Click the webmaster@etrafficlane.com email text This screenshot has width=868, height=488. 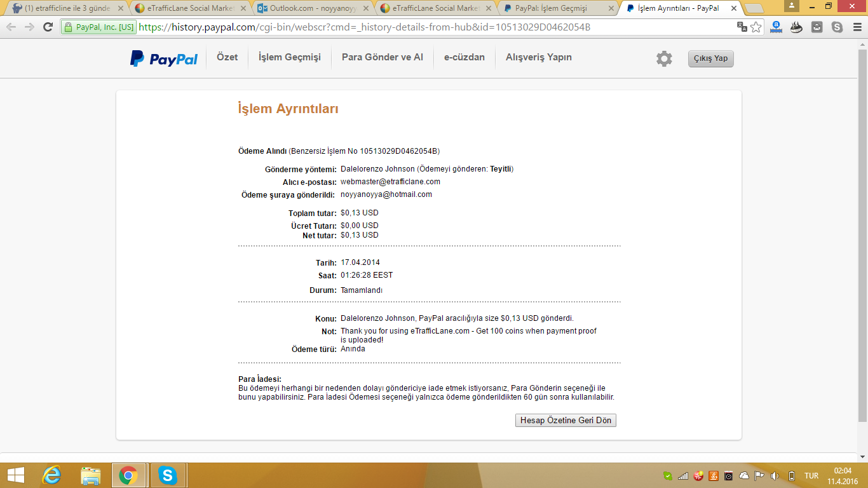coord(390,182)
